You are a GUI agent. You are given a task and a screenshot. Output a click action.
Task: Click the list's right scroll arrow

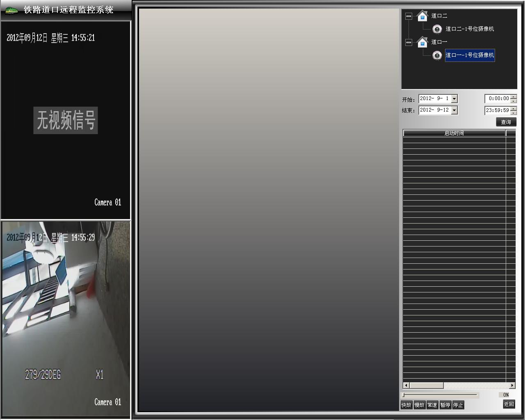coord(512,386)
